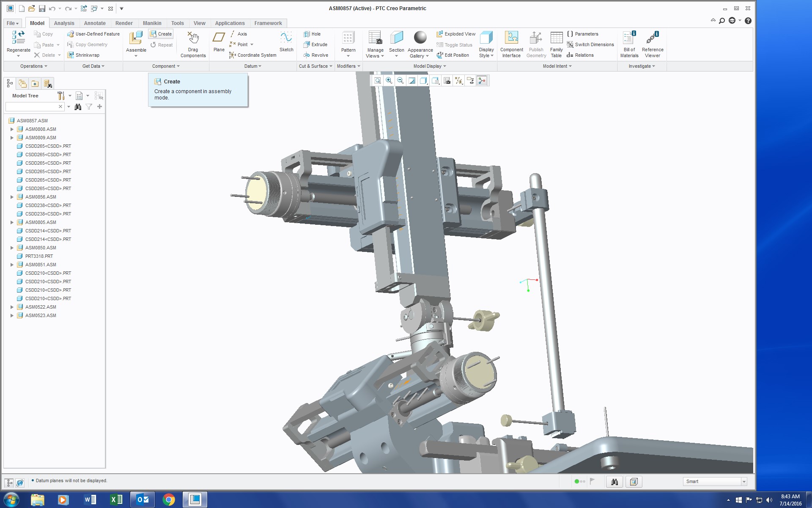Expand ASM0856.ASM node
The width and height of the screenshot is (812, 508).
(x=12, y=197)
